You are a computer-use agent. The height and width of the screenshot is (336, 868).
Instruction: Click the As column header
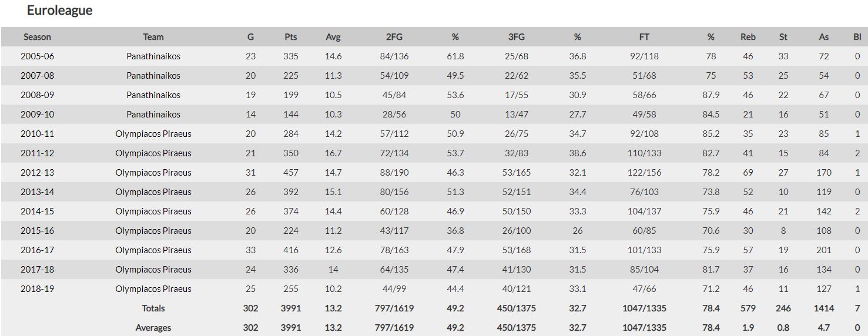[x=824, y=37]
